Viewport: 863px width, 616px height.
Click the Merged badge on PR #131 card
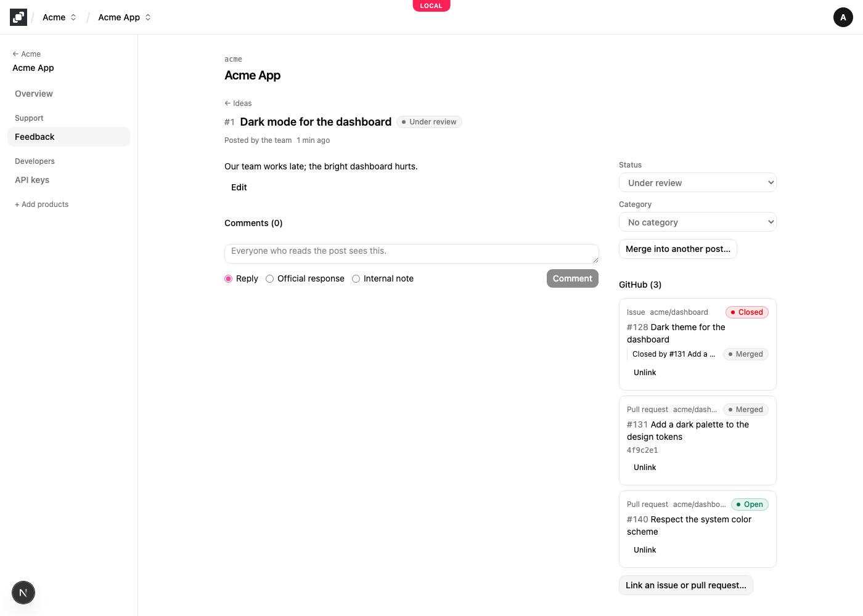[x=746, y=410]
